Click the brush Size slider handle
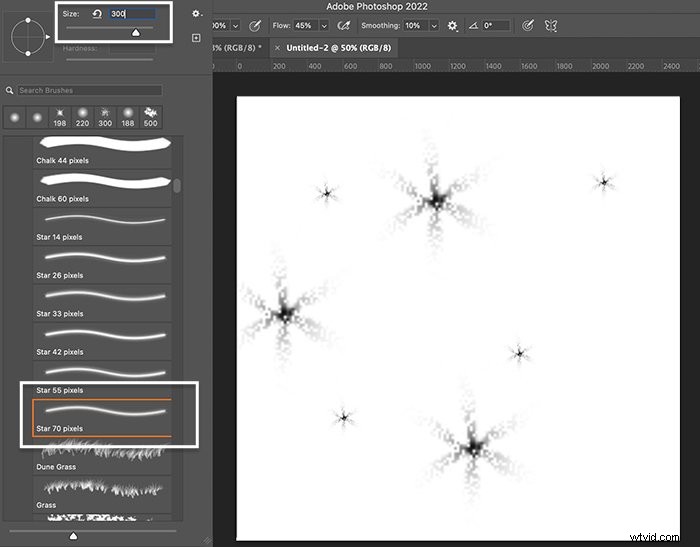This screenshot has height=547, width=700. 136,33
